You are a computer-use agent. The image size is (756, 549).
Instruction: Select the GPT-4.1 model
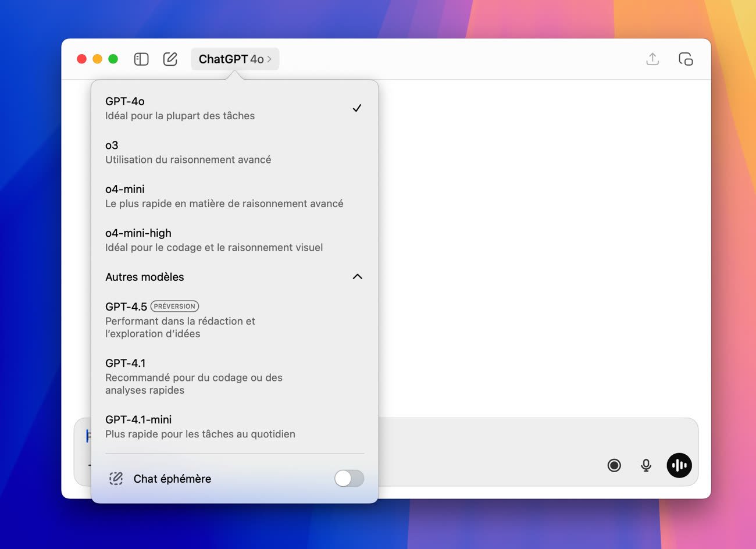[x=234, y=376]
